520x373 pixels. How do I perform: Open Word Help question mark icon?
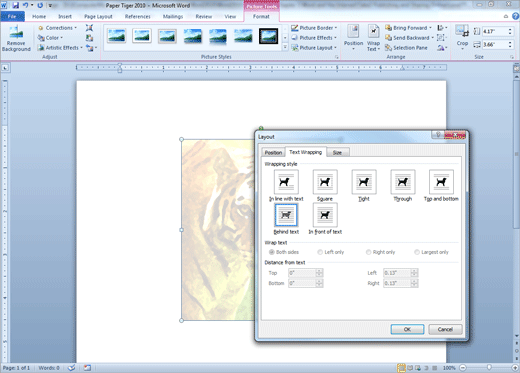point(515,16)
